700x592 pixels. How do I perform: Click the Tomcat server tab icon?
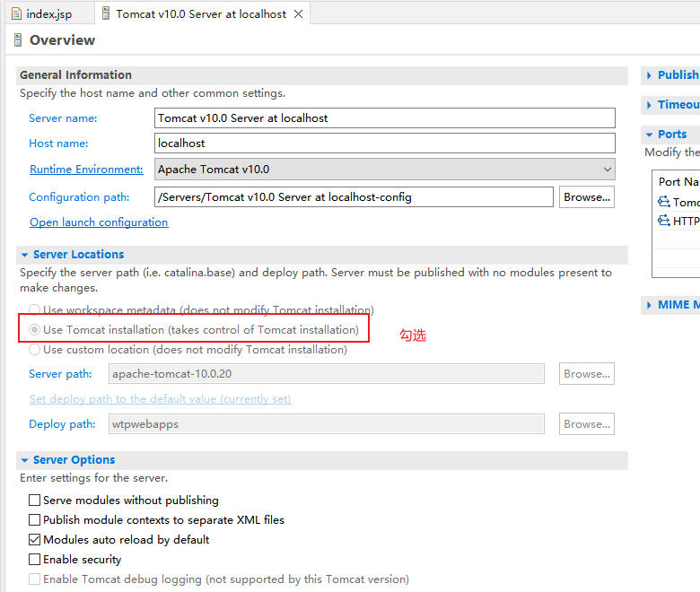click(106, 13)
